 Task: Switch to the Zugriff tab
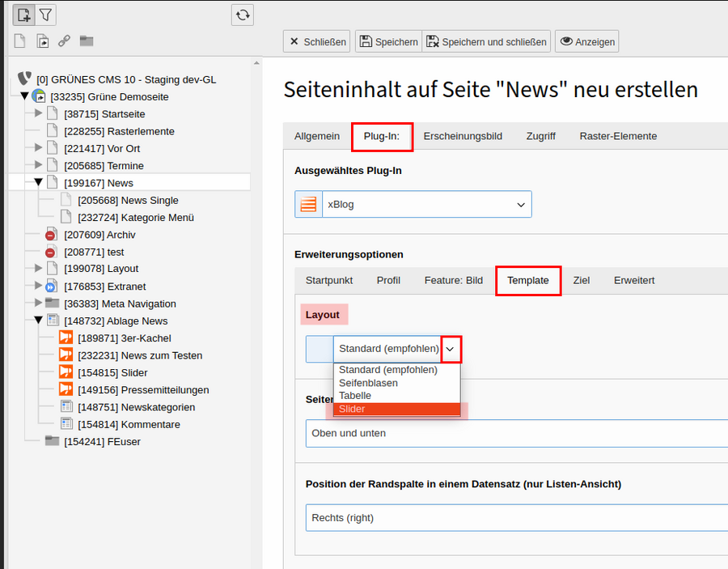[541, 136]
